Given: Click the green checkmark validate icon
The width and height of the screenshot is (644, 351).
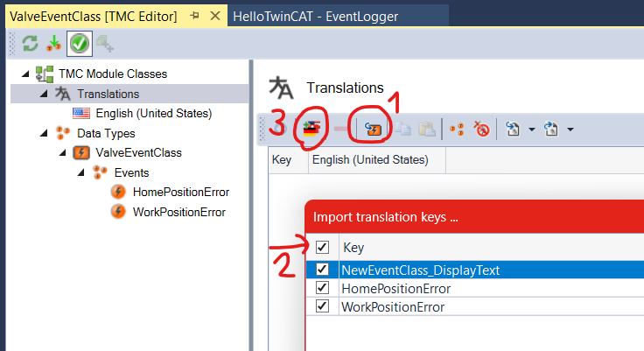Looking at the screenshot, I should point(79,42).
